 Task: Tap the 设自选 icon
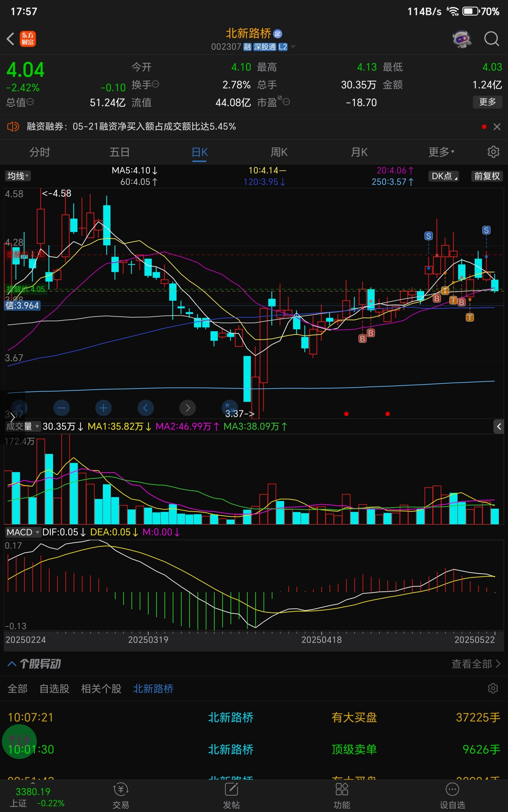point(452,796)
